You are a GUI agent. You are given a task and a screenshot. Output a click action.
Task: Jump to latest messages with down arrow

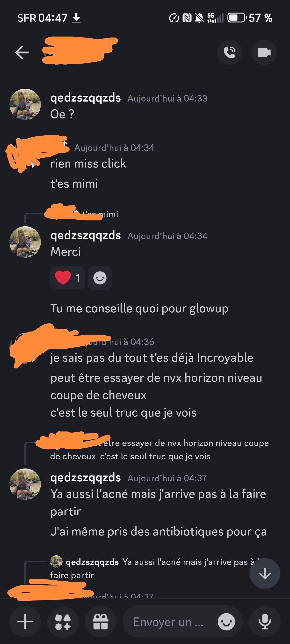click(265, 573)
